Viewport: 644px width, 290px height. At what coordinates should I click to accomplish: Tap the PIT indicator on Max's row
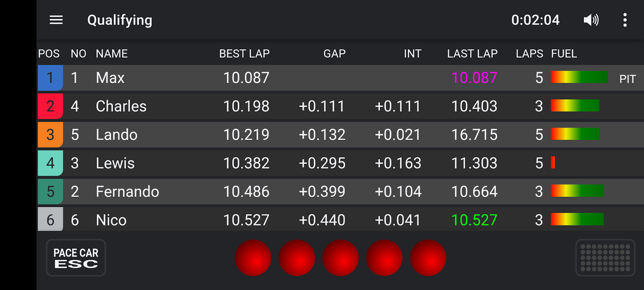(627, 79)
